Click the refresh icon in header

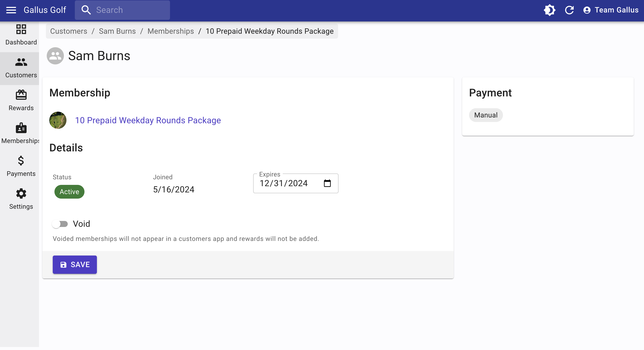point(569,10)
